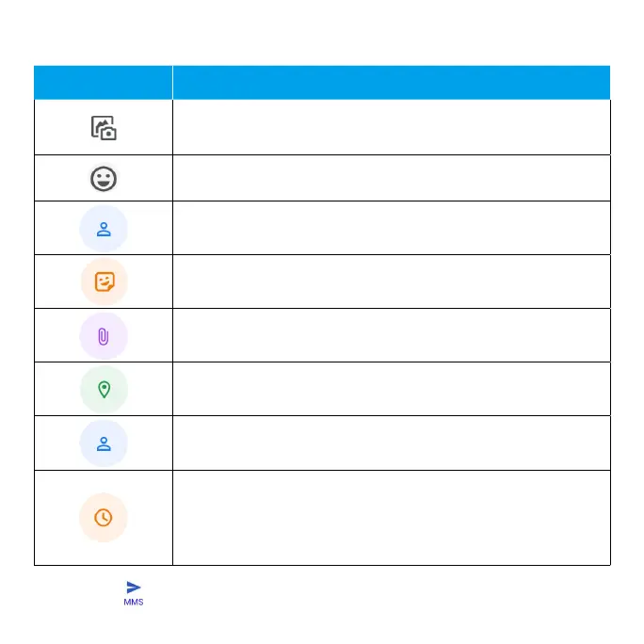Viewport: 644px width, 644px height.
Task: Click the empty cell beside the location pin
Action: (392, 389)
